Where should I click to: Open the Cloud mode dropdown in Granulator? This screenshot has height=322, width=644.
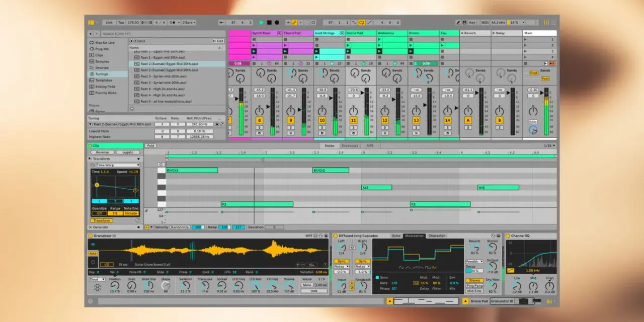point(97,279)
